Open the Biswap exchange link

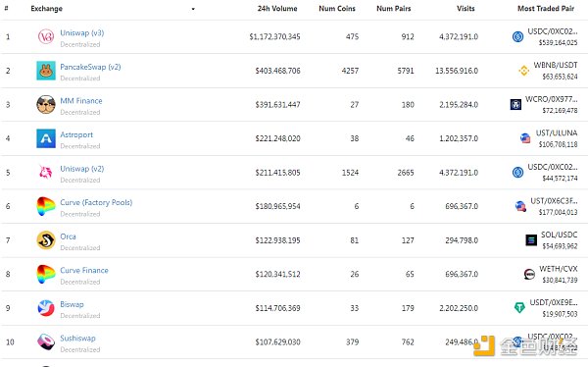pos(72,304)
